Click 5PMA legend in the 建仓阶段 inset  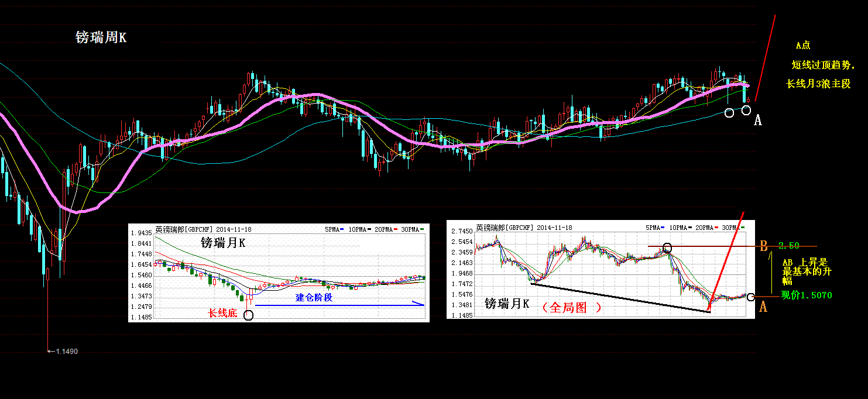(334, 230)
